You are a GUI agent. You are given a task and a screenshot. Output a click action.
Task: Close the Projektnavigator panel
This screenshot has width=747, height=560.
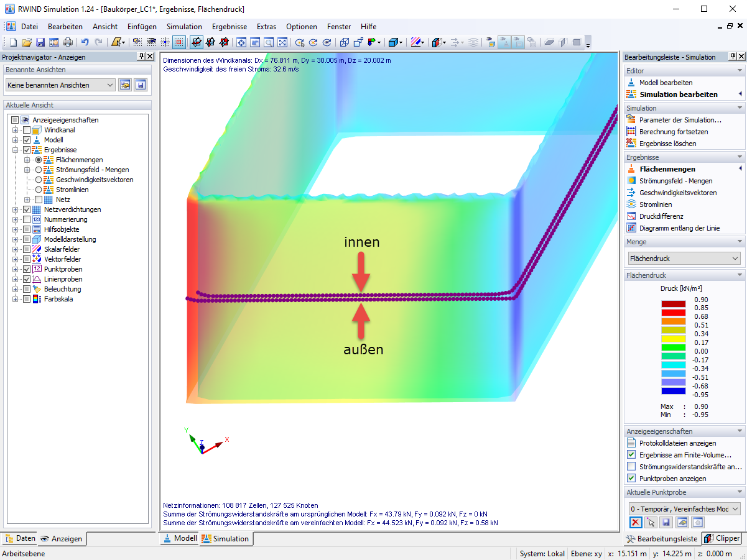pyautogui.click(x=150, y=57)
